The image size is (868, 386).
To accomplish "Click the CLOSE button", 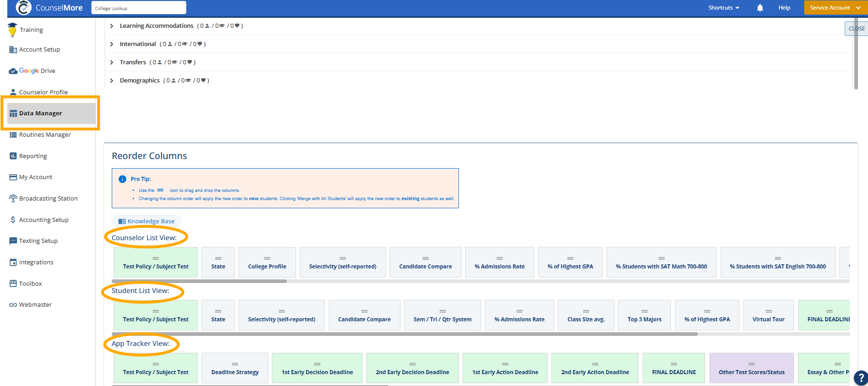I will tap(856, 28).
